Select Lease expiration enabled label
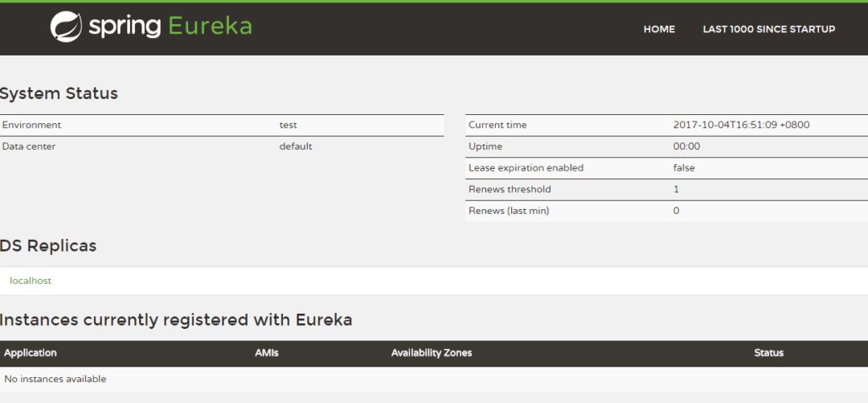The image size is (868, 403). [526, 168]
